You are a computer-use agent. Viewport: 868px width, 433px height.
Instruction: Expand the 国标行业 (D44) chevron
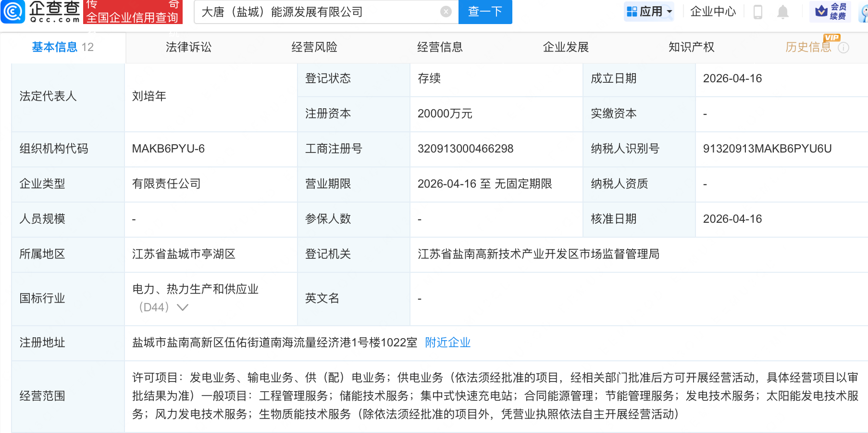click(x=183, y=307)
